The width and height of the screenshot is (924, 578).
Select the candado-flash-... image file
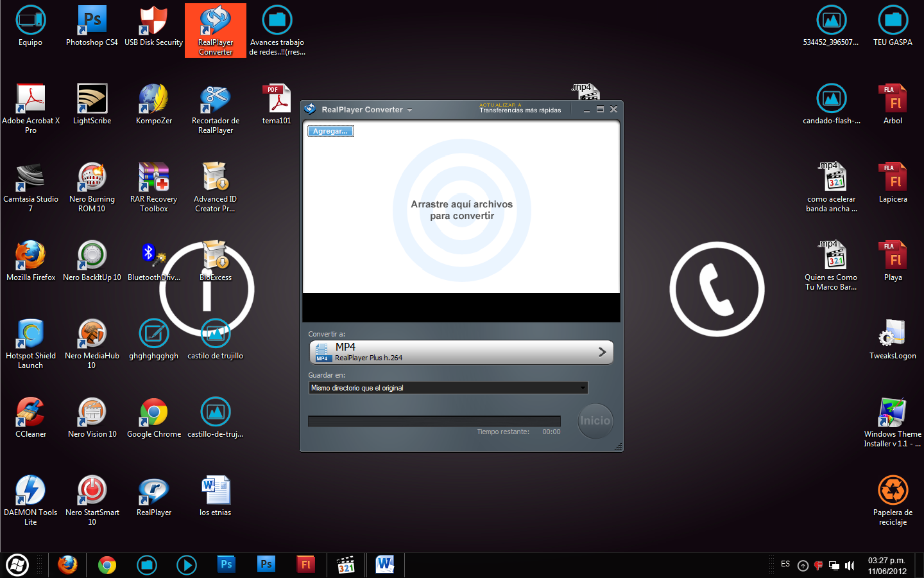tap(831, 105)
